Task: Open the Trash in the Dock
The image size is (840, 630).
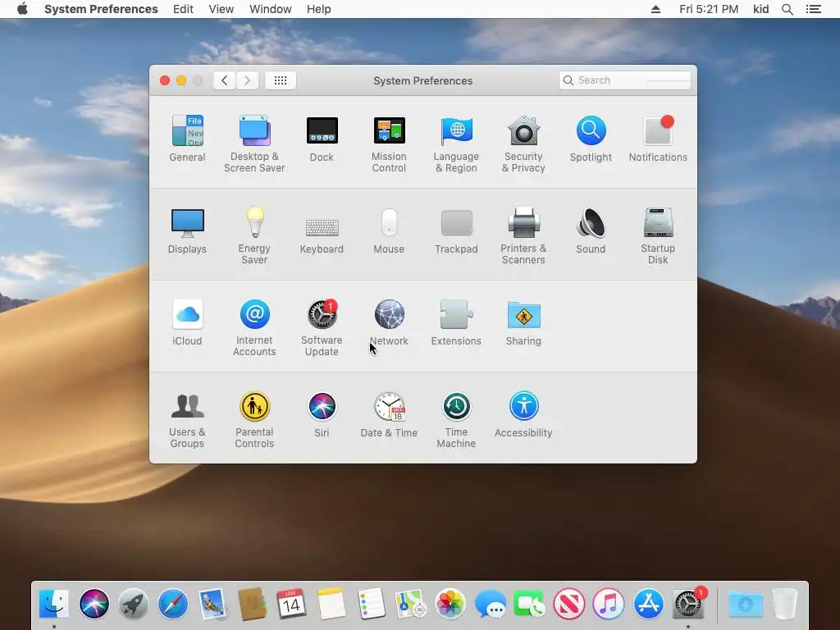Action: (x=785, y=605)
